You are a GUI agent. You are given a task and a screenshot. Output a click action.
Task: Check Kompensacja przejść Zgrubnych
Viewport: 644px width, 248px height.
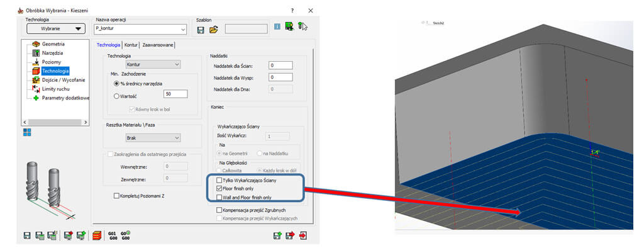[219, 210]
